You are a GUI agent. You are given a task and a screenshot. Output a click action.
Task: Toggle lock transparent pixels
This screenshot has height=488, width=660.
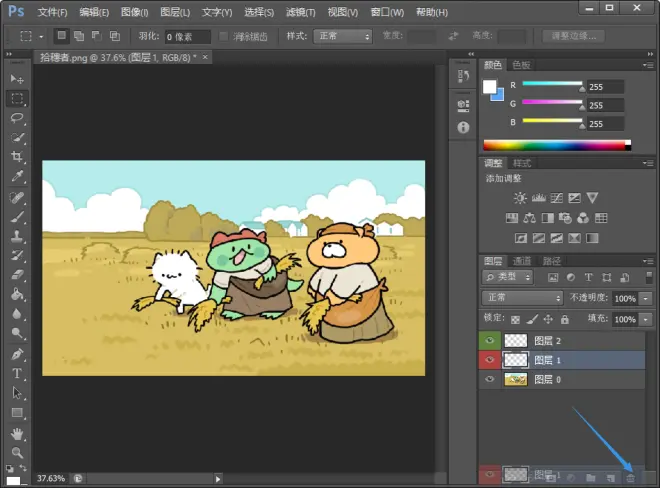coord(515,320)
